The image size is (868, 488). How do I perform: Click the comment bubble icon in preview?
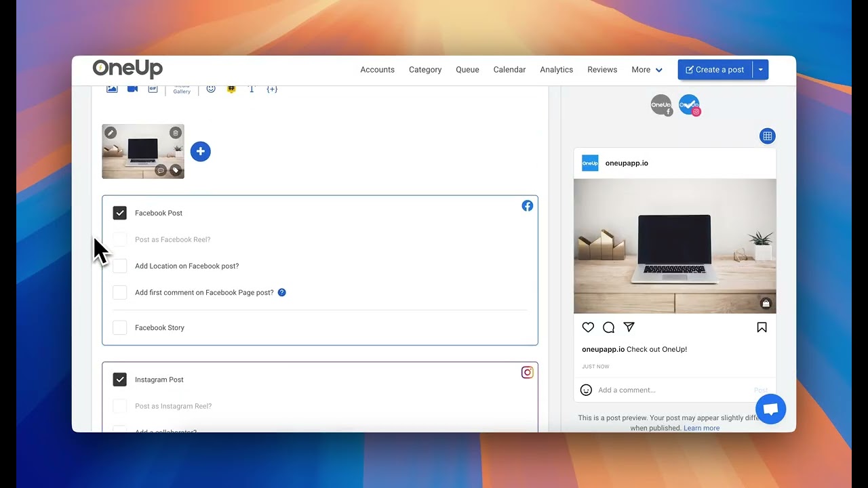click(x=608, y=327)
